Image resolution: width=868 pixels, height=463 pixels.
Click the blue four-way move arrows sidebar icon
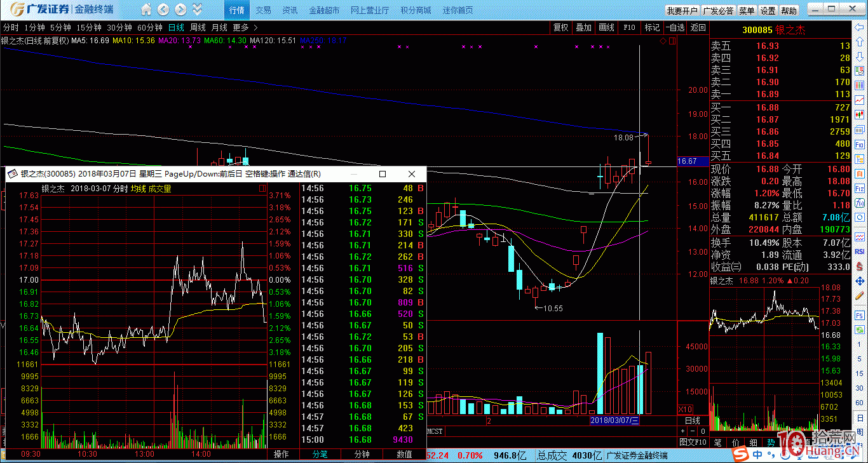(x=860, y=280)
